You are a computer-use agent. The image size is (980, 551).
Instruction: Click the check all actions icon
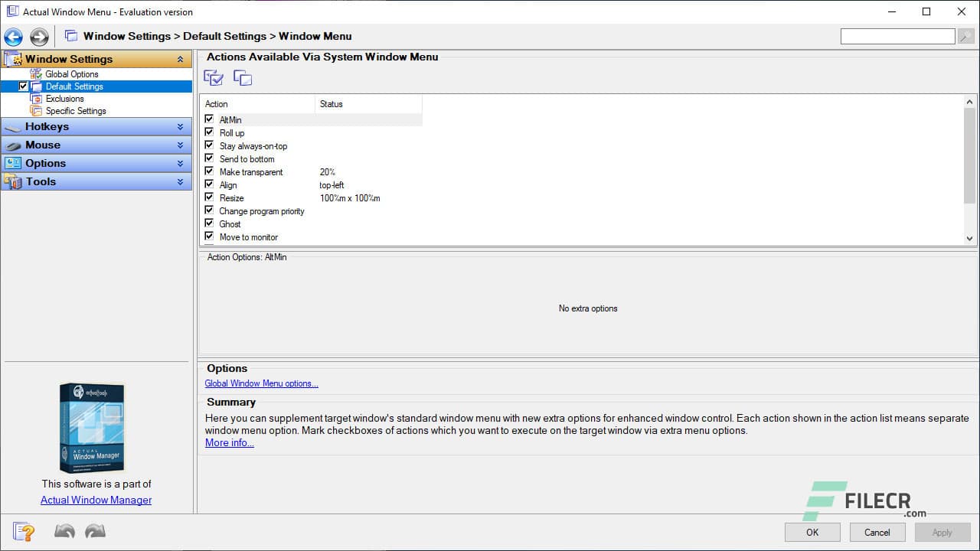(x=214, y=77)
